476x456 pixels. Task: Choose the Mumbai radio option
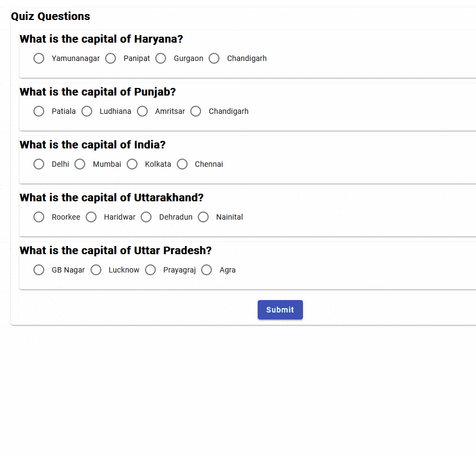pos(80,164)
